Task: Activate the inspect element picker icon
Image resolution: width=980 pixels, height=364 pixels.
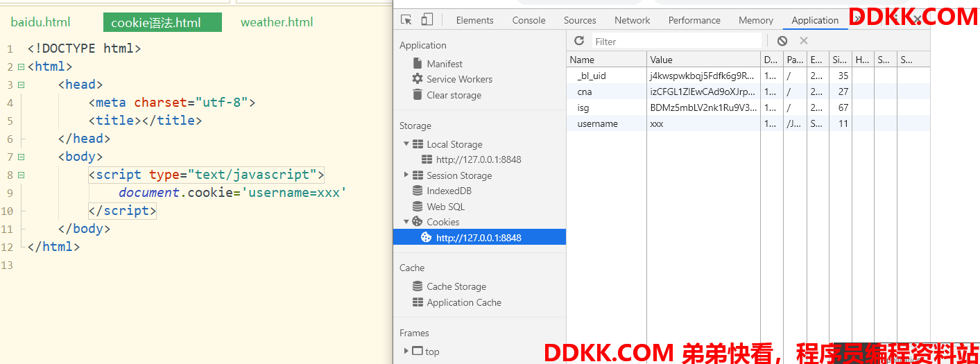Action: pyautogui.click(x=406, y=20)
